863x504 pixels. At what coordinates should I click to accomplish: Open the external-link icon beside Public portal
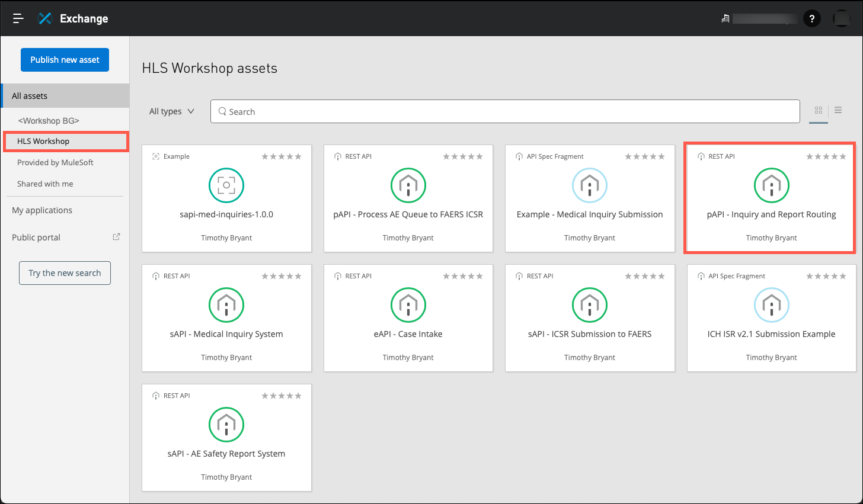(117, 237)
